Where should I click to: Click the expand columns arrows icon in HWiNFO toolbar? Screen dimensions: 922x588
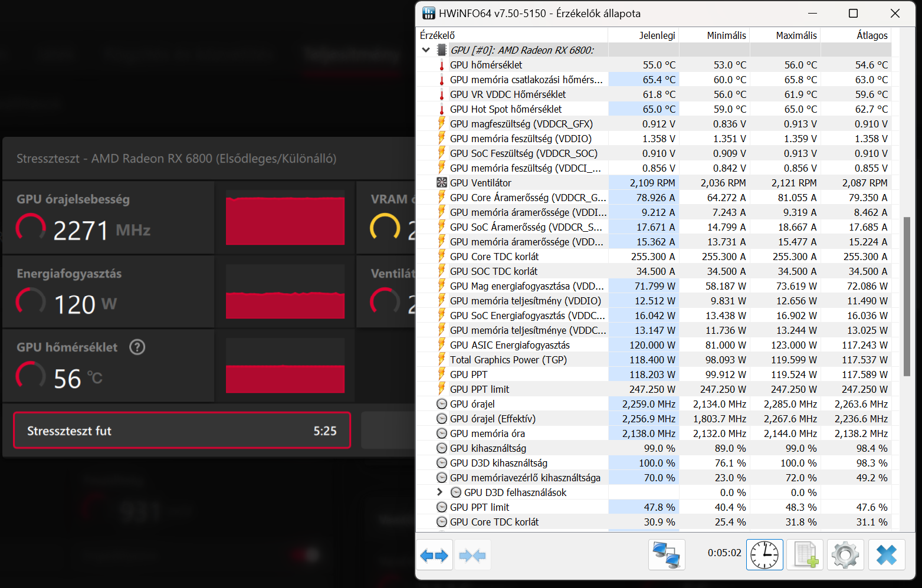pyautogui.click(x=434, y=555)
